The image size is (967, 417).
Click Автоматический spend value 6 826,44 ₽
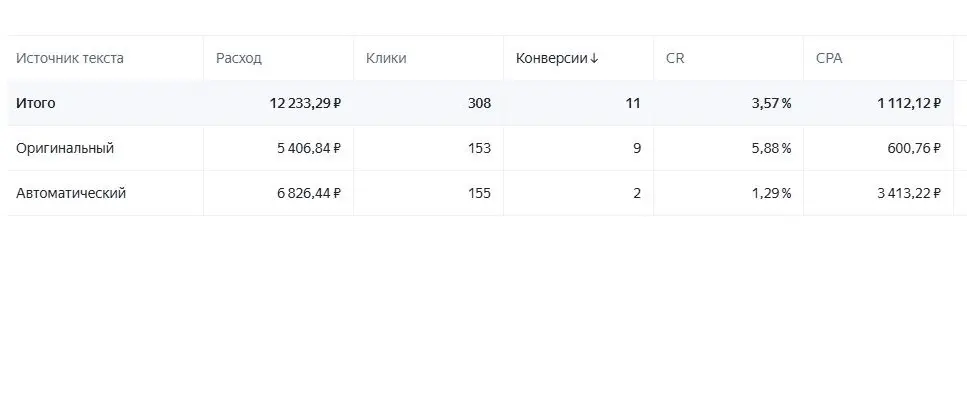click(309, 194)
